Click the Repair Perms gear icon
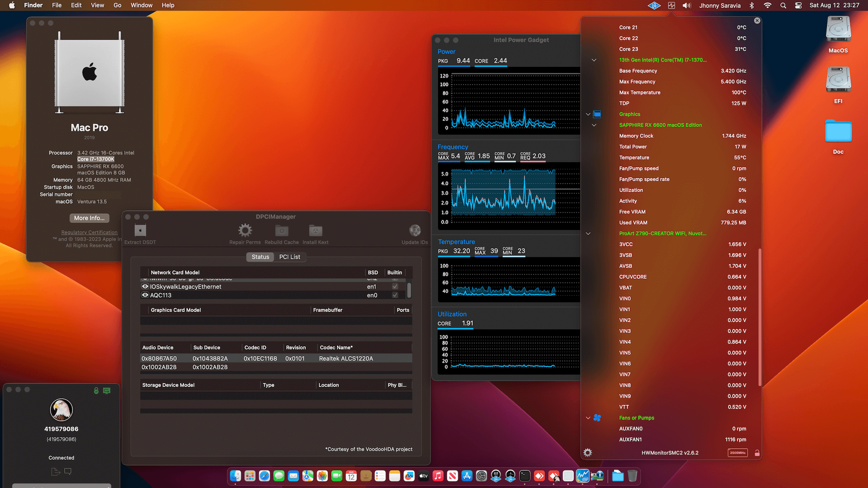Image resolution: width=868 pixels, height=488 pixels. click(x=245, y=230)
